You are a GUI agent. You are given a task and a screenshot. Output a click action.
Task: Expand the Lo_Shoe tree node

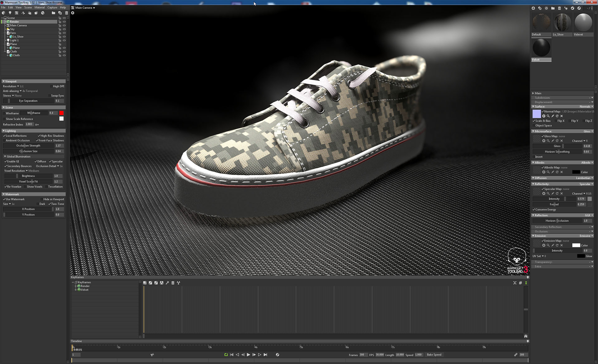pyautogui.click(x=8, y=37)
